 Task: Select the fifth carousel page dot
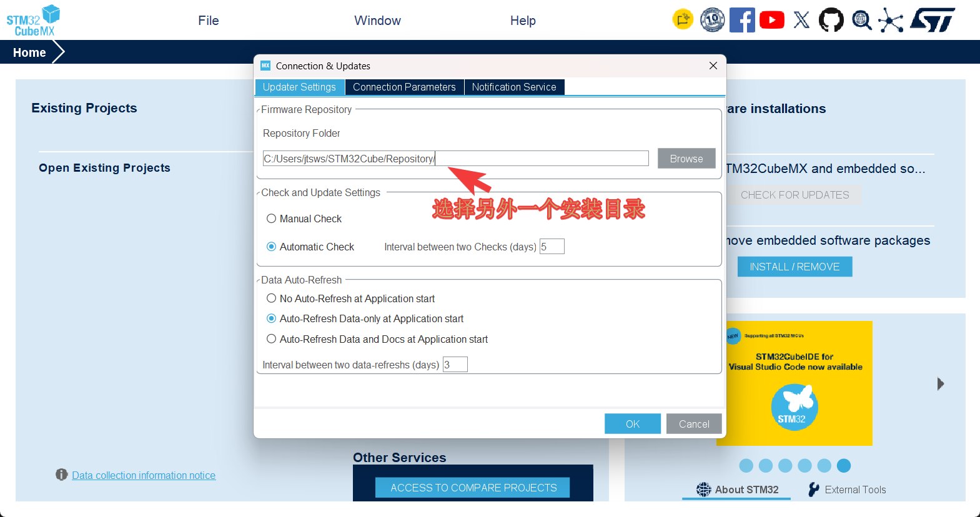pos(824,465)
